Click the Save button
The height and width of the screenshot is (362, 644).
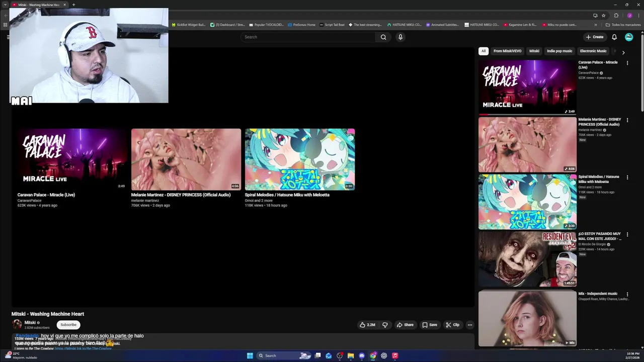[x=430, y=325]
